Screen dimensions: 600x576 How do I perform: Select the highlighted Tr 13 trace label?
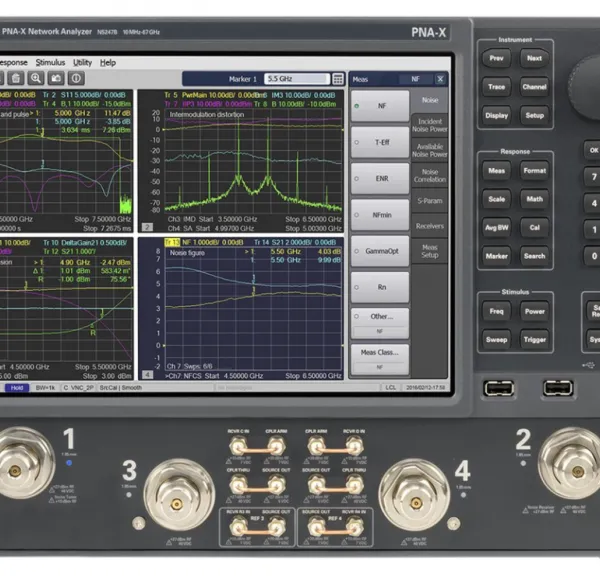(x=172, y=242)
